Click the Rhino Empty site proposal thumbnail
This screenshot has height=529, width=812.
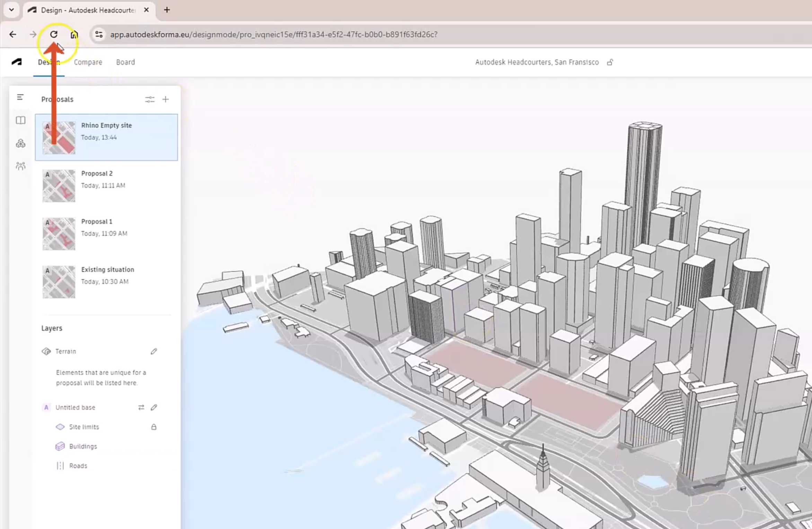point(59,137)
